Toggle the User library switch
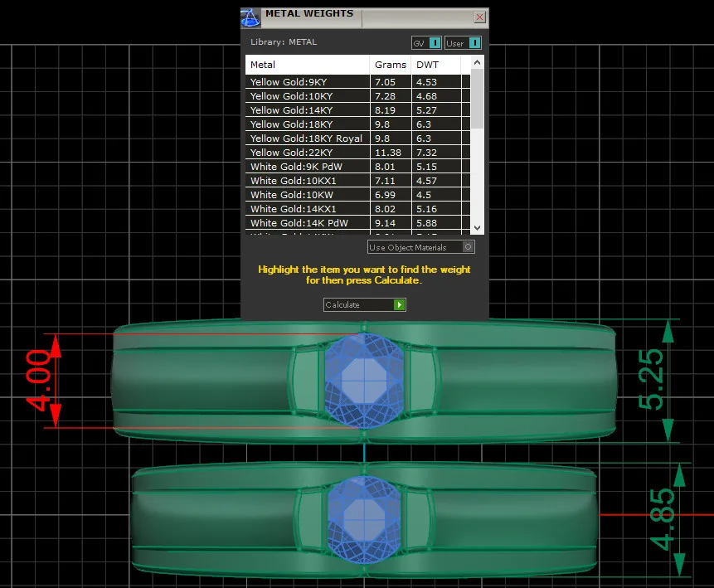This screenshot has width=714, height=588. 463,43
